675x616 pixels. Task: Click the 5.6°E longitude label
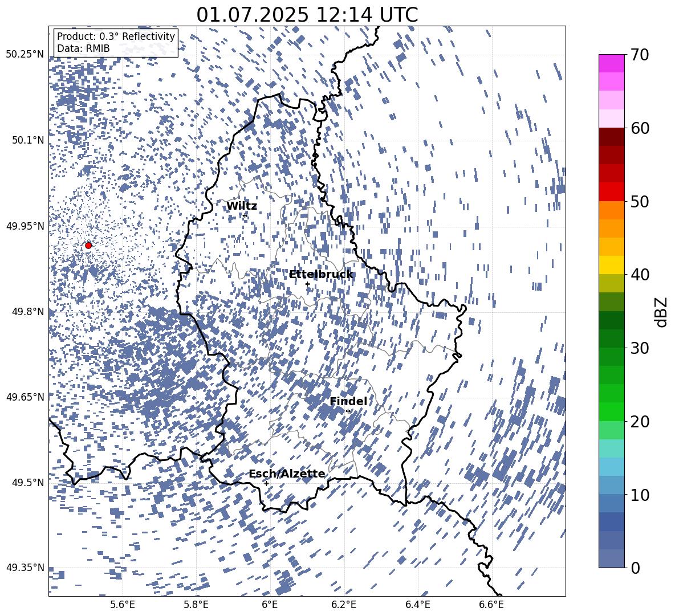tap(123, 605)
